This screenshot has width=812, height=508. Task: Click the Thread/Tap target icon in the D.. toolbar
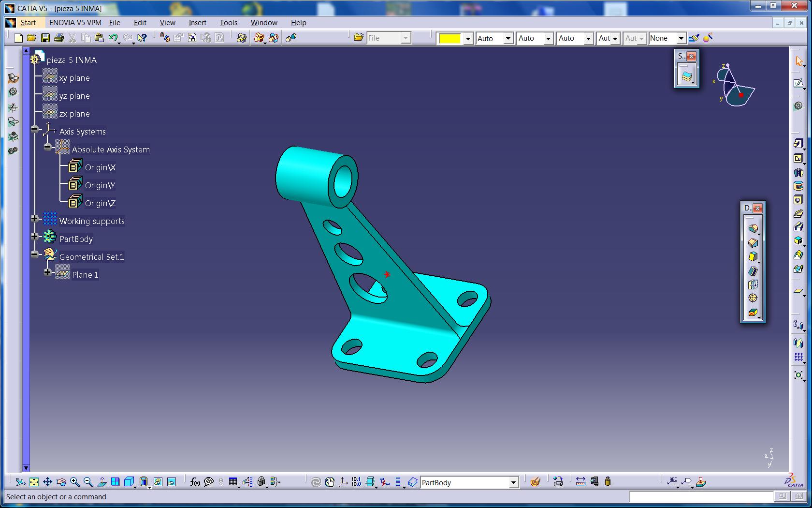click(x=753, y=298)
